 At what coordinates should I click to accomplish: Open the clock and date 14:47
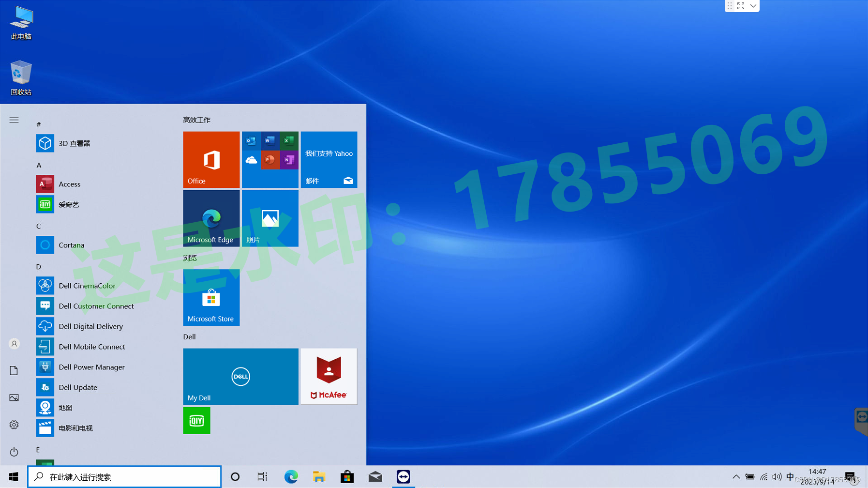pyautogui.click(x=818, y=476)
